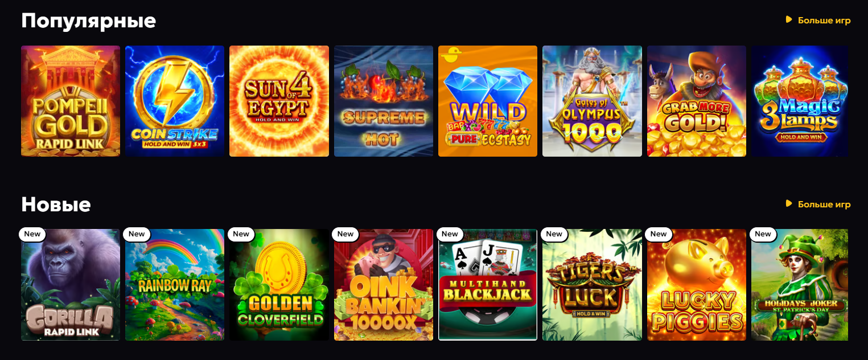Click the Wild Pure Ecstasy game tile

pos(488,101)
